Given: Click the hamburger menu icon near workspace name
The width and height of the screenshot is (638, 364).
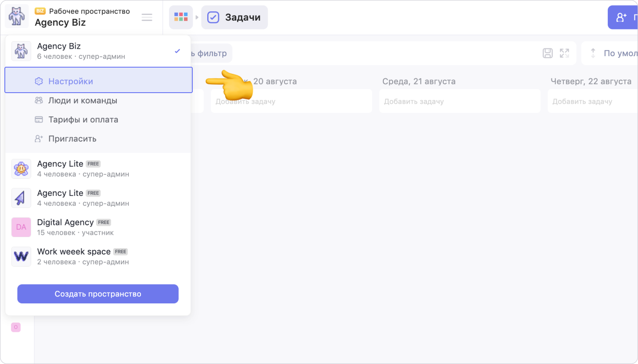Looking at the screenshot, I should tap(147, 18).
